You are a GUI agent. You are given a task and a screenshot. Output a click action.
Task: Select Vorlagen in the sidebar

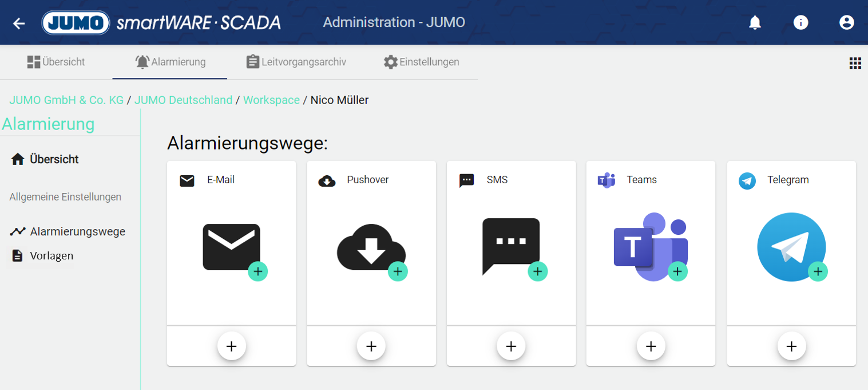51,256
